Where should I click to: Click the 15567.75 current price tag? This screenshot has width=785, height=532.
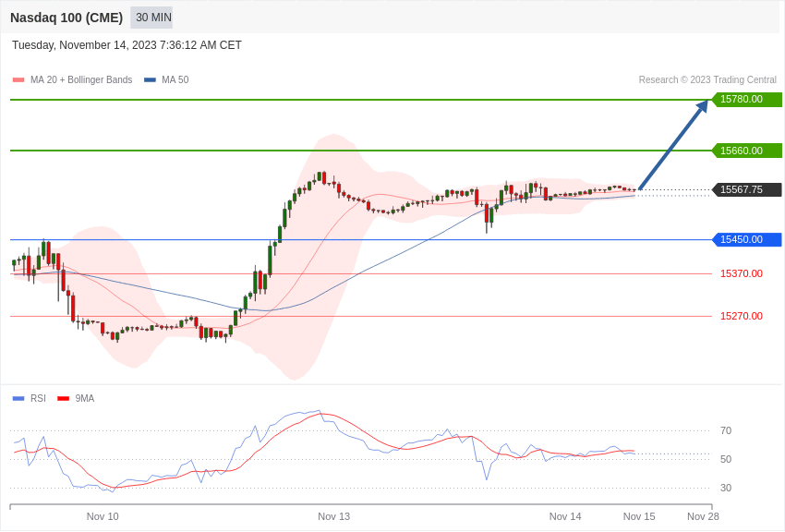746,189
